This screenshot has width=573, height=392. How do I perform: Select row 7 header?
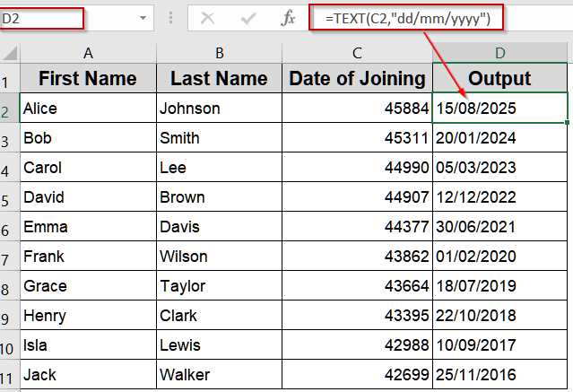tap(10, 256)
